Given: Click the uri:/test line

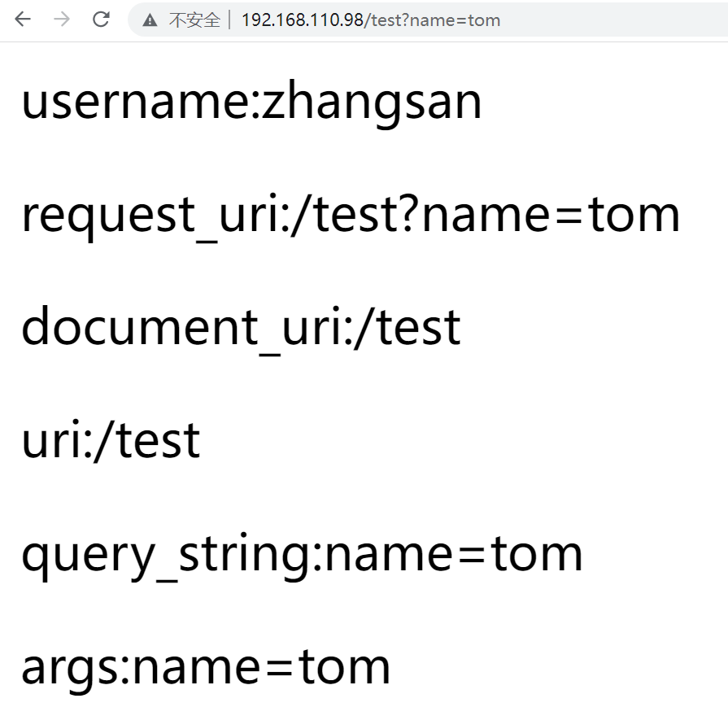Looking at the screenshot, I should [111, 440].
